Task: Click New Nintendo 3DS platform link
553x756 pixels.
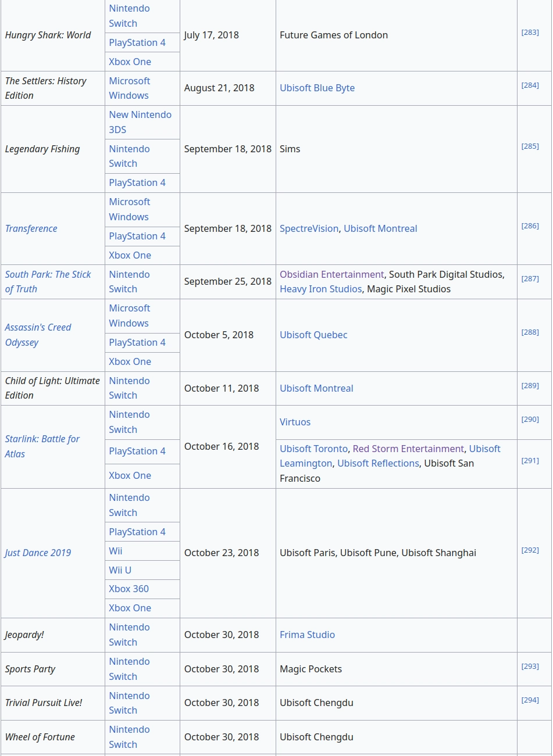Action: click(x=140, y=122)
